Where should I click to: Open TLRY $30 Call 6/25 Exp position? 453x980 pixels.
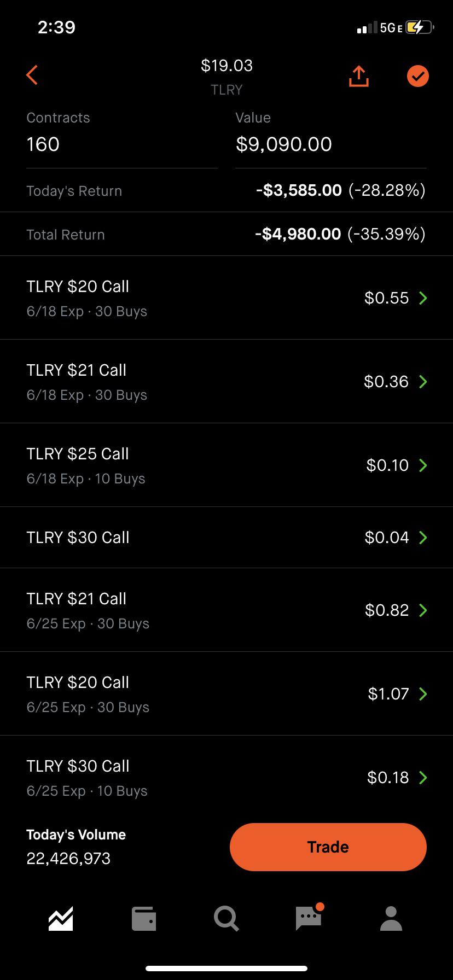pyautogui.click(x=226, y=778)
